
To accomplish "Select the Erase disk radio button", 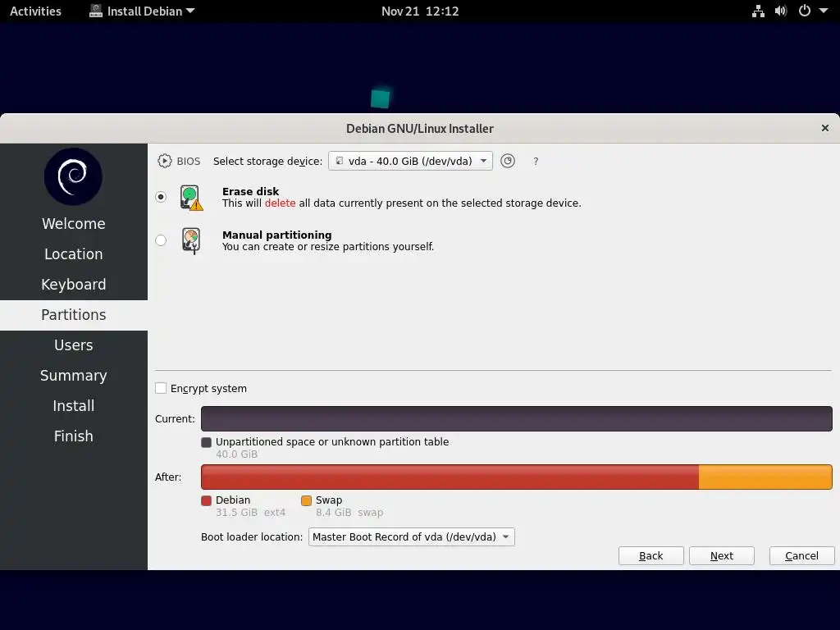I will click(x=161, y=197).
